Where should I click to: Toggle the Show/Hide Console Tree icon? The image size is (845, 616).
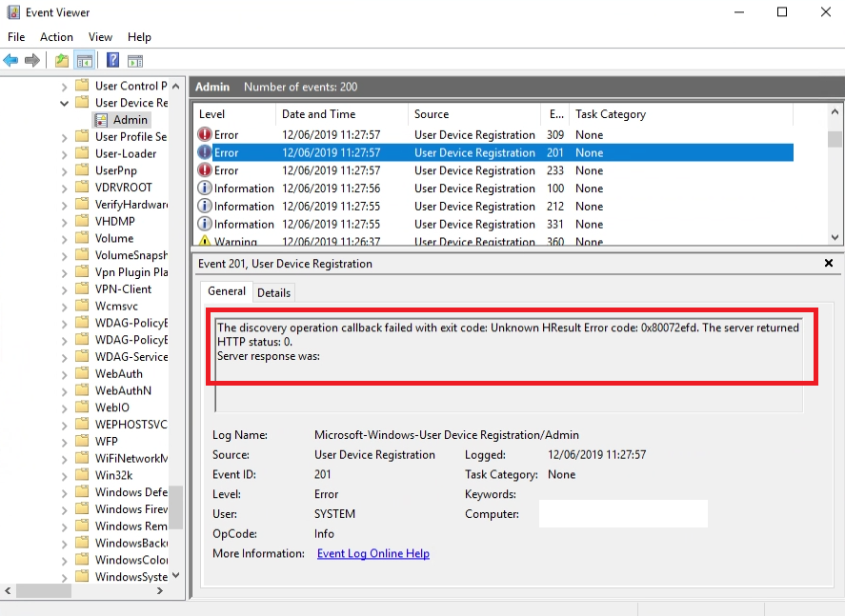click(x=83, y=60)
